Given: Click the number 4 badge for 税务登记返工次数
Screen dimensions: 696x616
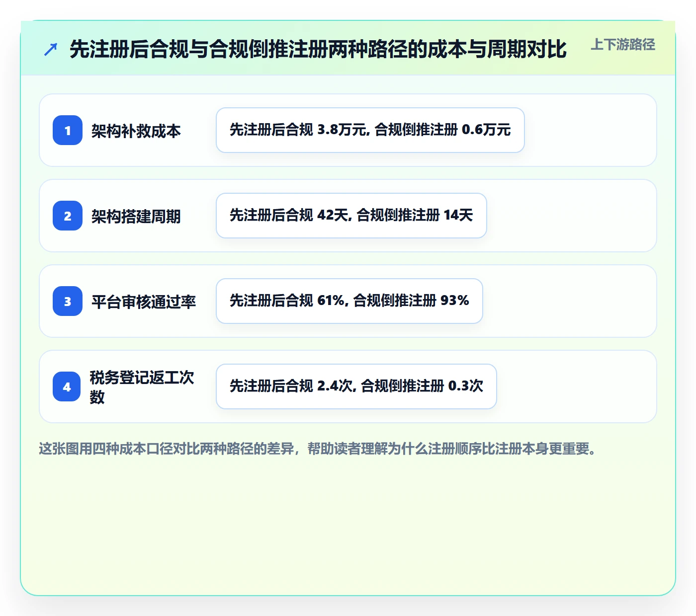Looking at the screenshot, I should tap(67, 386).
